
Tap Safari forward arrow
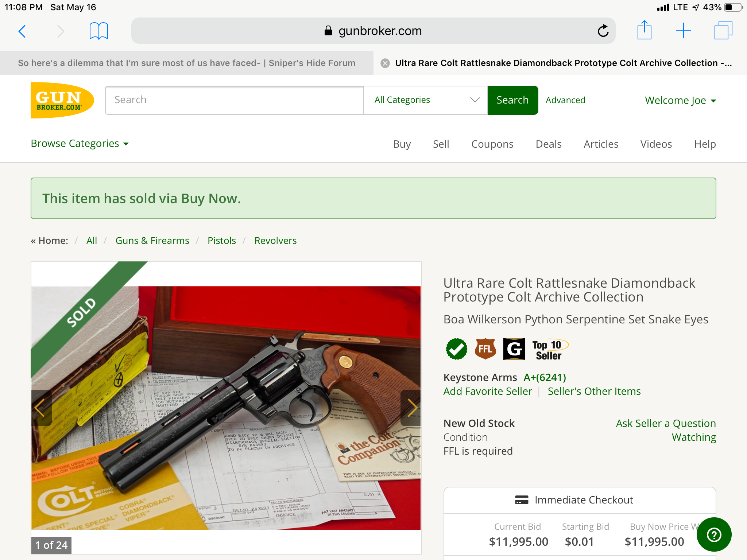tap(61, 31)
